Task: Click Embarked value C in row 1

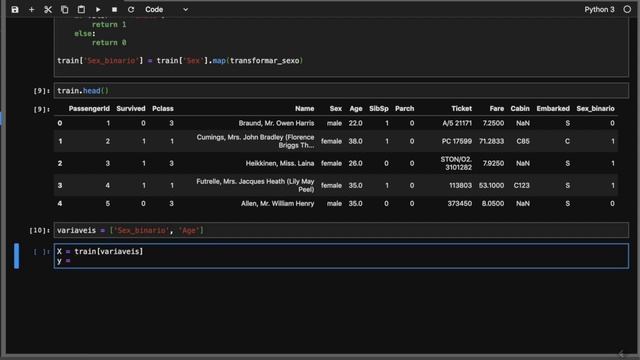Action: coord(567,141)
